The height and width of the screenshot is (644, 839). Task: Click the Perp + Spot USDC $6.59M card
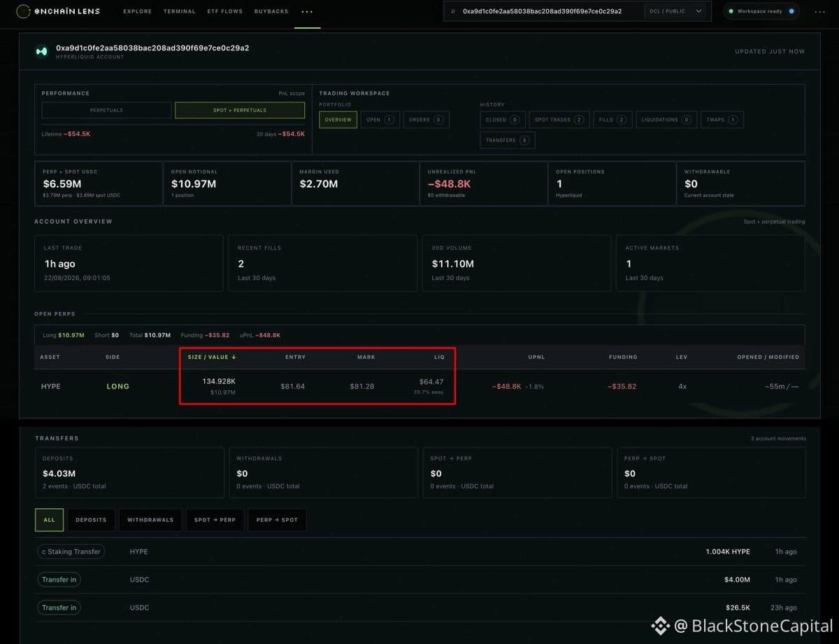pos(98,183)
